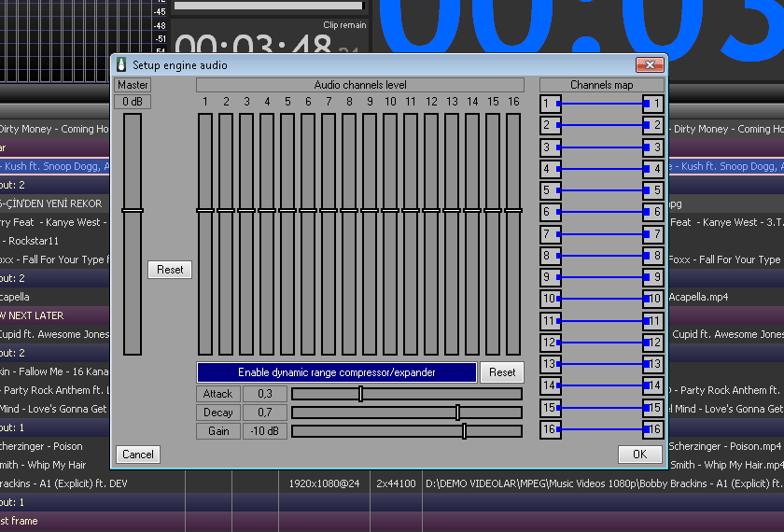
Task: Click right channel map box 16
Action: pyautogui.click(x=654, y=429)
